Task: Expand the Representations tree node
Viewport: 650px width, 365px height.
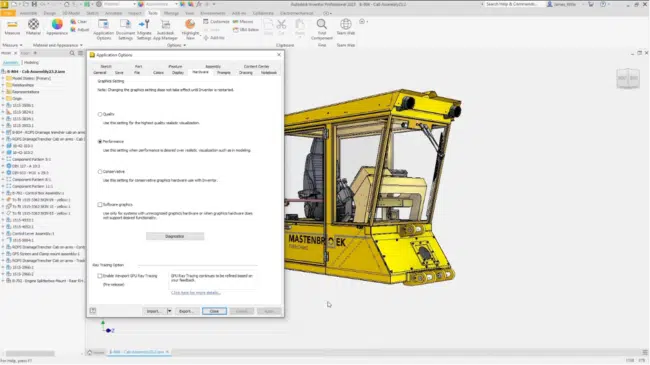Action: (x=3, y=92)
